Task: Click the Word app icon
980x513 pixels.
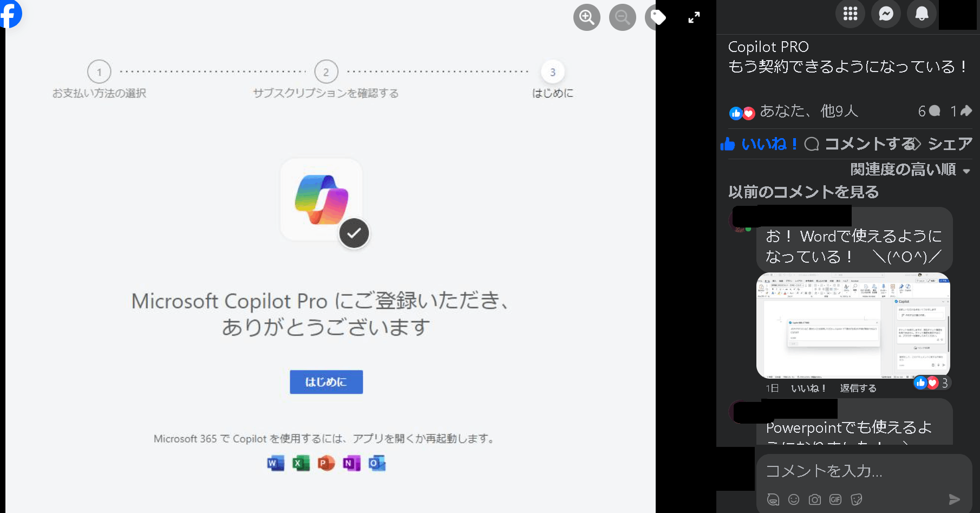Action: 276,463
